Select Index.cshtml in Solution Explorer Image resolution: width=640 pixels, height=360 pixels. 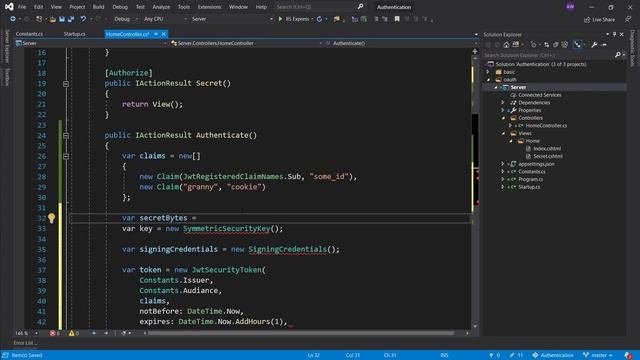547,149
